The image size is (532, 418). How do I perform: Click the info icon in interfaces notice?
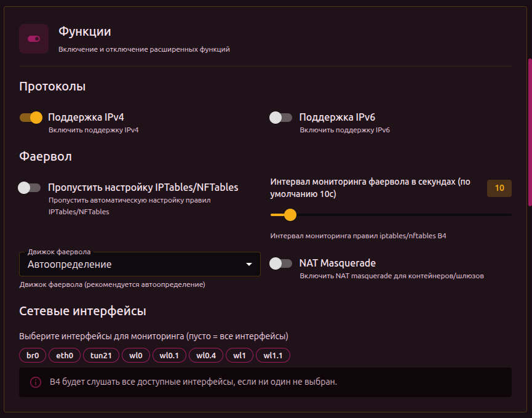tap(36, 382)
